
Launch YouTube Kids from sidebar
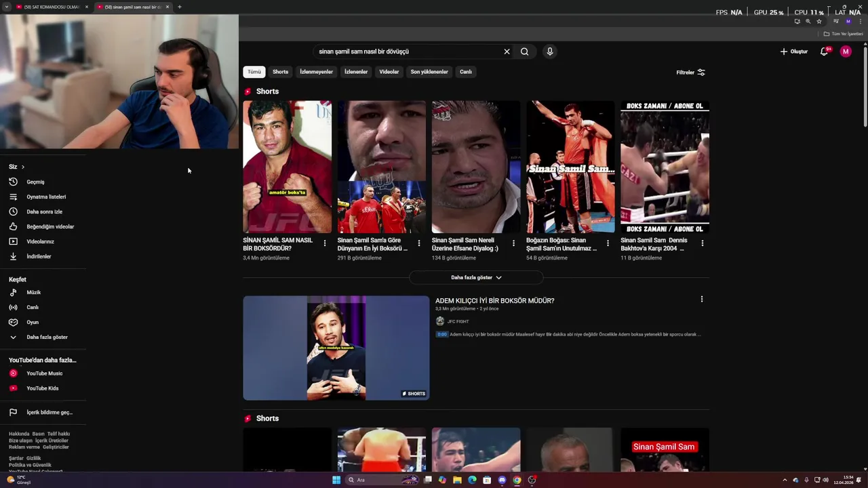coord(43,388)
